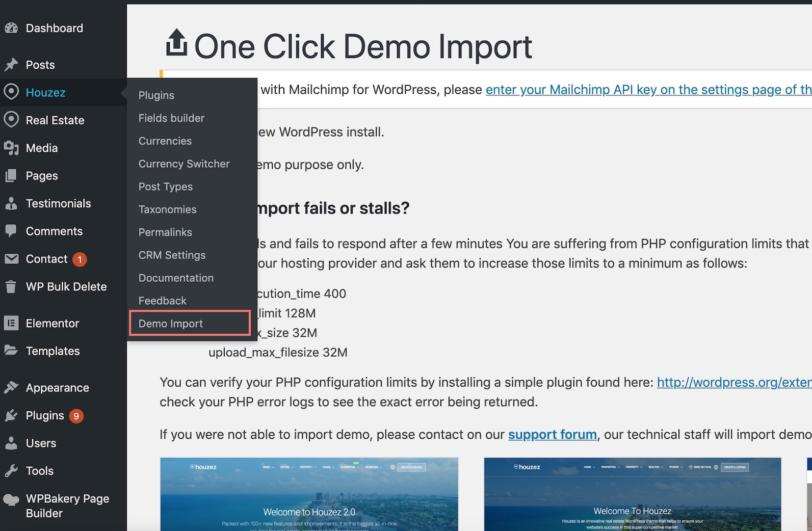Click the upload_max_filesize 32M text

click(x=278, y=353)
